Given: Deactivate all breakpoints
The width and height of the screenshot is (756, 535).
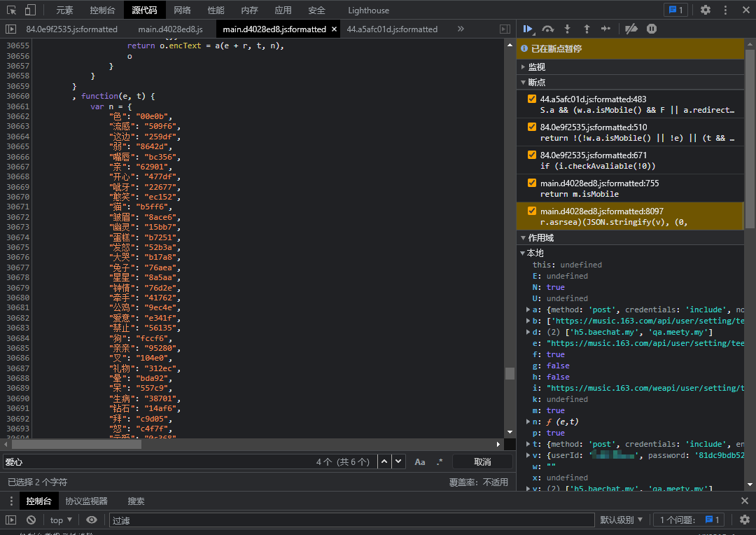Looking at the screenshot, I should [x=631, y=29].
